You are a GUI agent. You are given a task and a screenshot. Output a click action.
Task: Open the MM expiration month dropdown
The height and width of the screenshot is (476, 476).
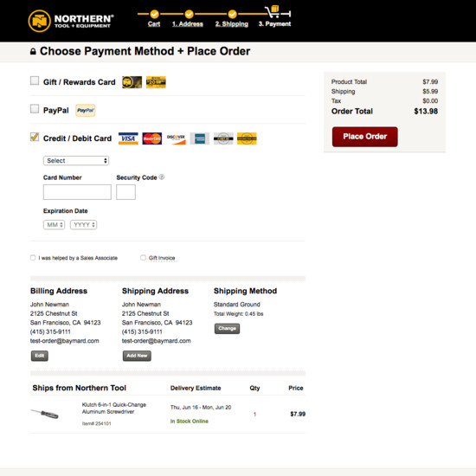coord(54,225)
